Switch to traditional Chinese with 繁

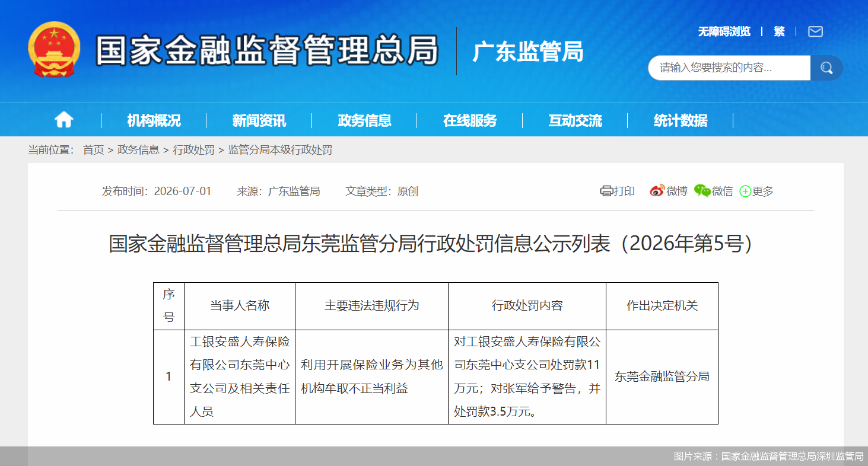click(779, 31)
